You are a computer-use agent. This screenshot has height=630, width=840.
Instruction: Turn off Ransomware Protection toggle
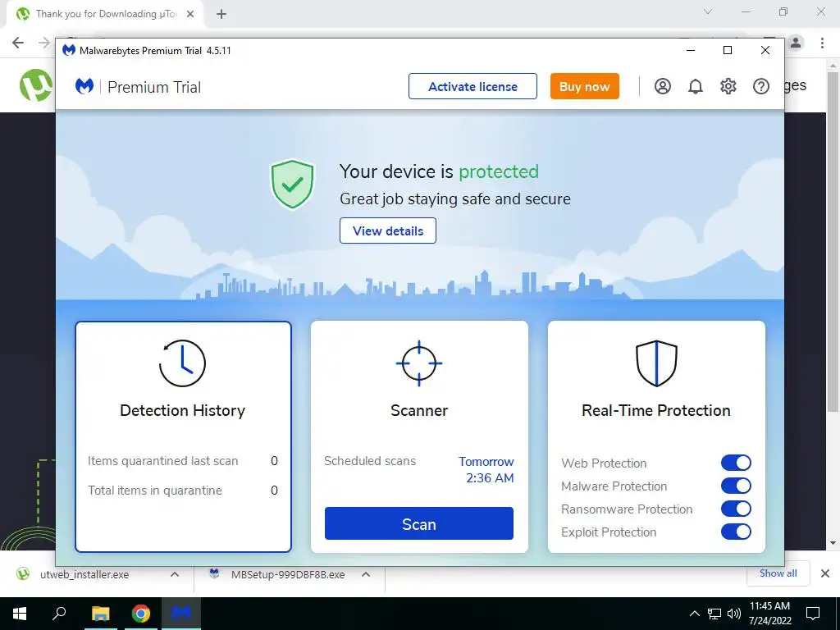click(736, 509)
